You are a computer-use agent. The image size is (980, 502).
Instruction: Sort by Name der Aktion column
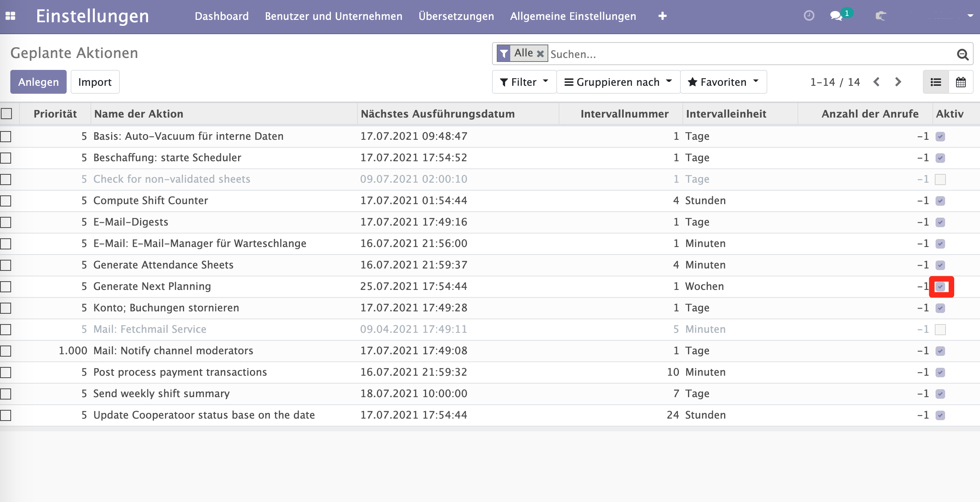point(224,114)
